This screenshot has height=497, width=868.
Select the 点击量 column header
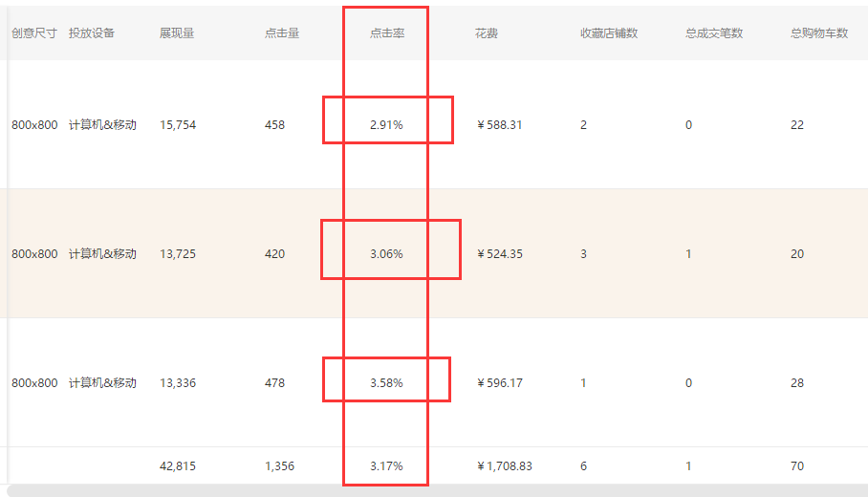(x=282, y=33)
